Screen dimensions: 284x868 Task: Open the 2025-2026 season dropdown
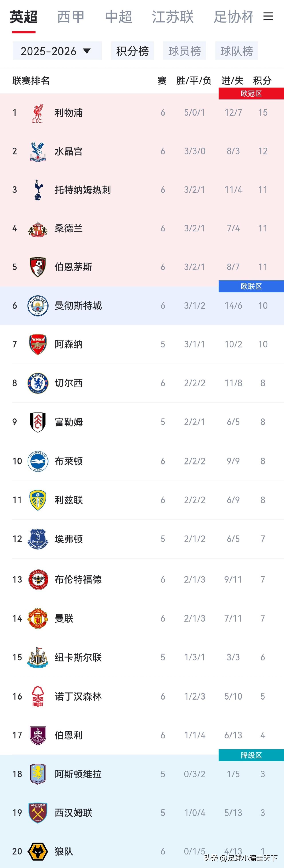pyautogui.click(x=57, y=51)
